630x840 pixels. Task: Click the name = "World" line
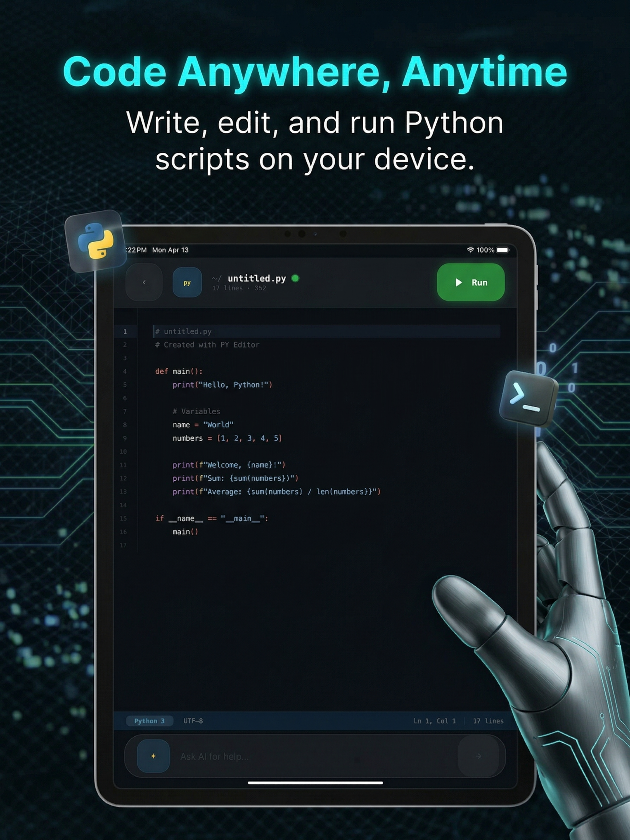tap(203, 425)
